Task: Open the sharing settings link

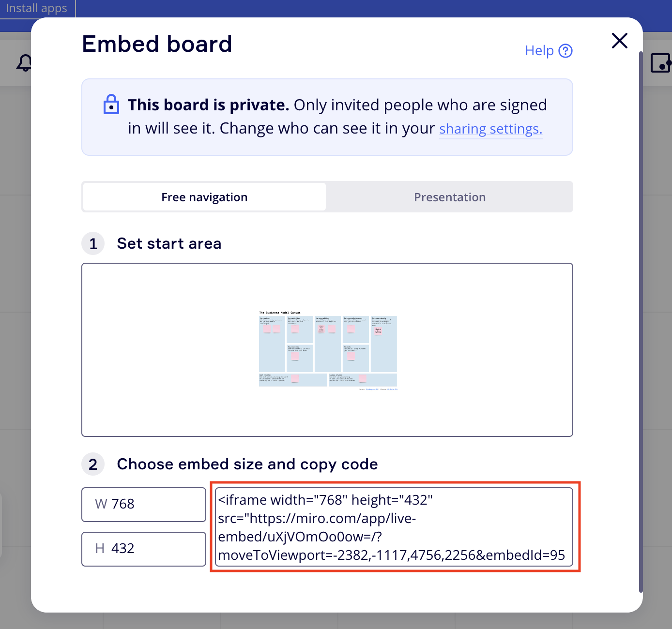Action: coord(490,129)
